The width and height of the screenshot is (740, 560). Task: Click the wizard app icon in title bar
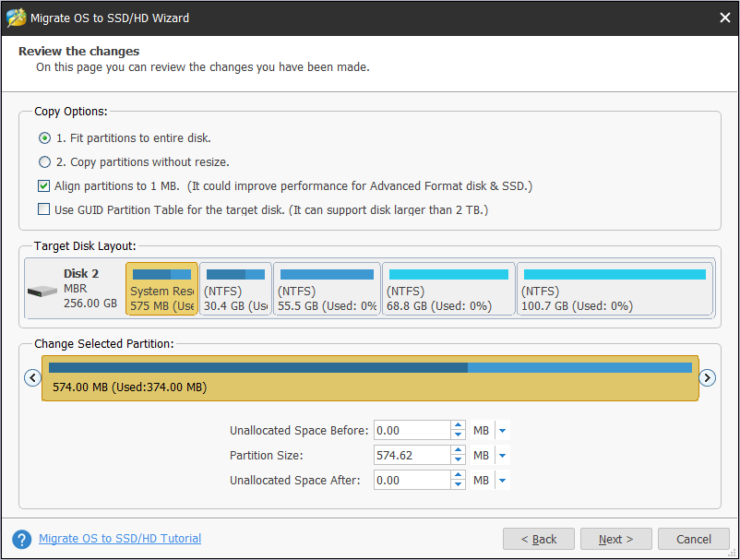[16, 18]
